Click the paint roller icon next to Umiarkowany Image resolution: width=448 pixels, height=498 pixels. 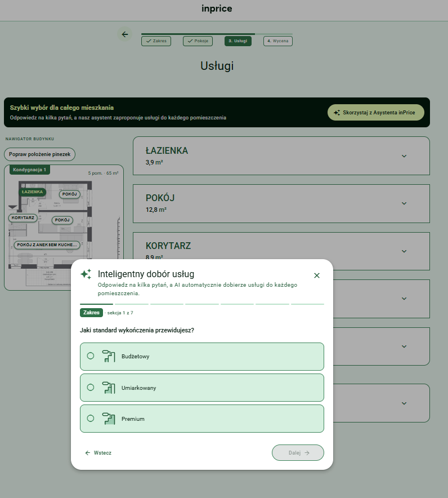pyautogui.click(x=109, y=388)
